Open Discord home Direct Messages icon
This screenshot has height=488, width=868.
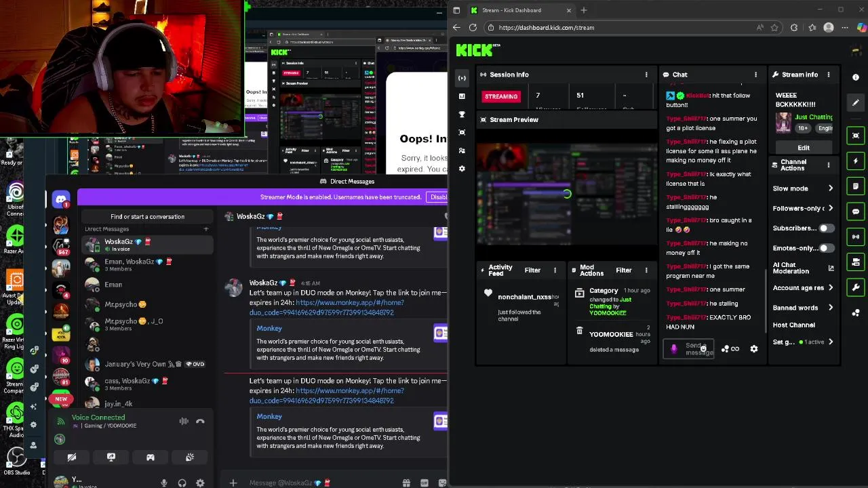[61, 199]
